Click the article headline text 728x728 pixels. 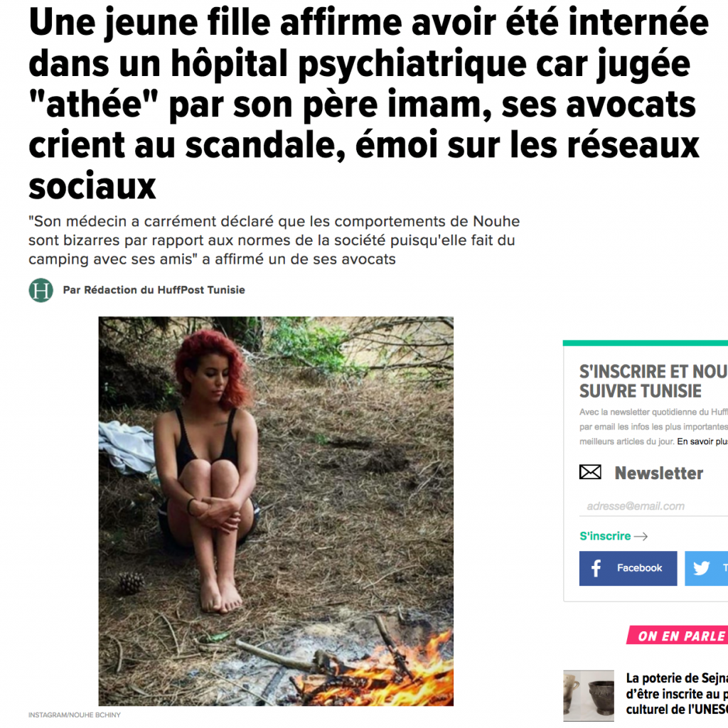click(369, 104)
